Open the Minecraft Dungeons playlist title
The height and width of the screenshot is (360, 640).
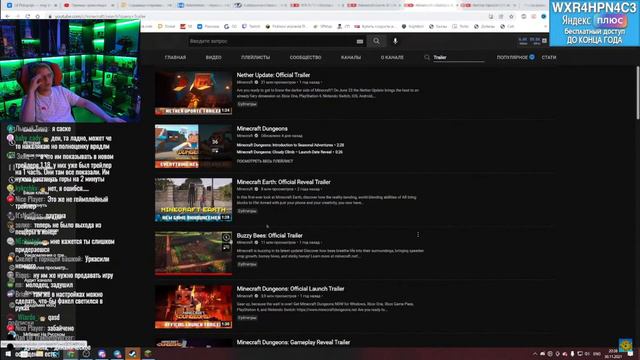click(x=262, y=129)
